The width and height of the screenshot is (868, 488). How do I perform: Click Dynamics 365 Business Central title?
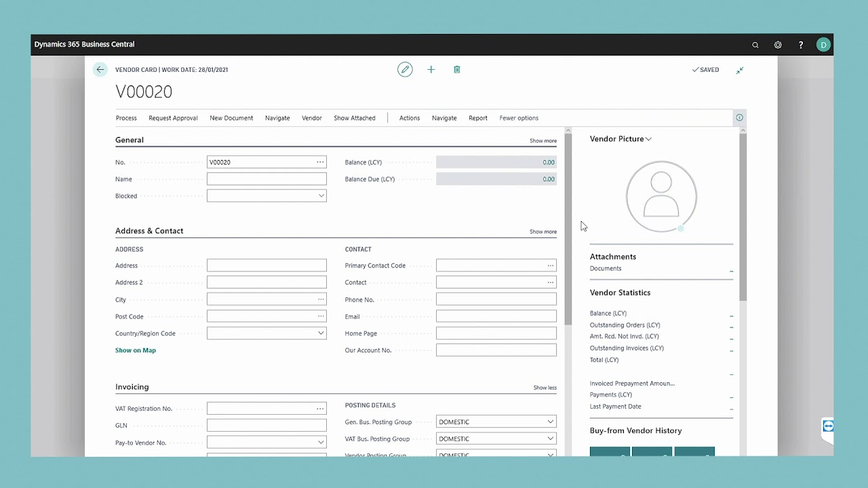[84, 44]
